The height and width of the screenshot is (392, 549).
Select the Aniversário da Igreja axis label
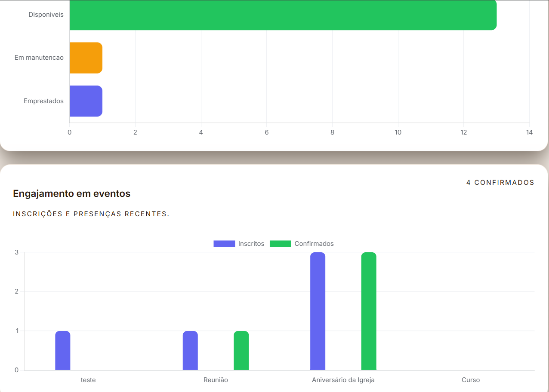[x=342, y=380]
